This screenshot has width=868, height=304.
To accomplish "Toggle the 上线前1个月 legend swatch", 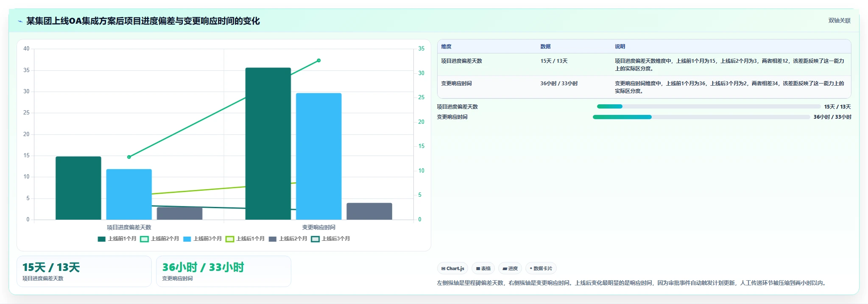I will [101, 239].
